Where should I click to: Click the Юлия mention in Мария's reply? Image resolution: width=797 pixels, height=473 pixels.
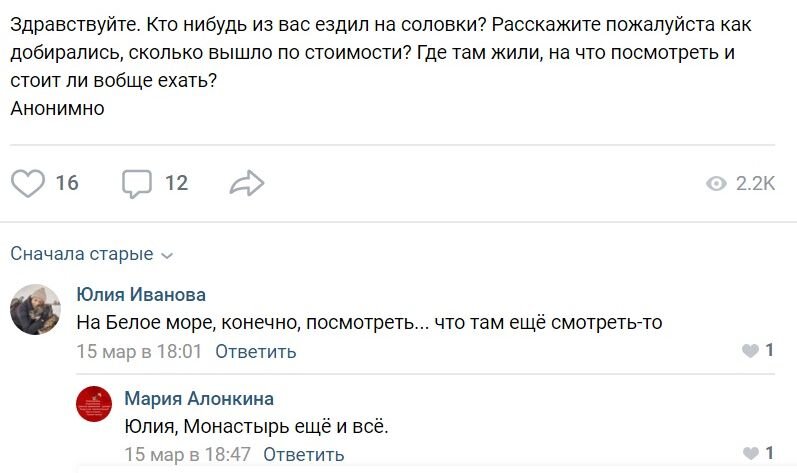149,427
